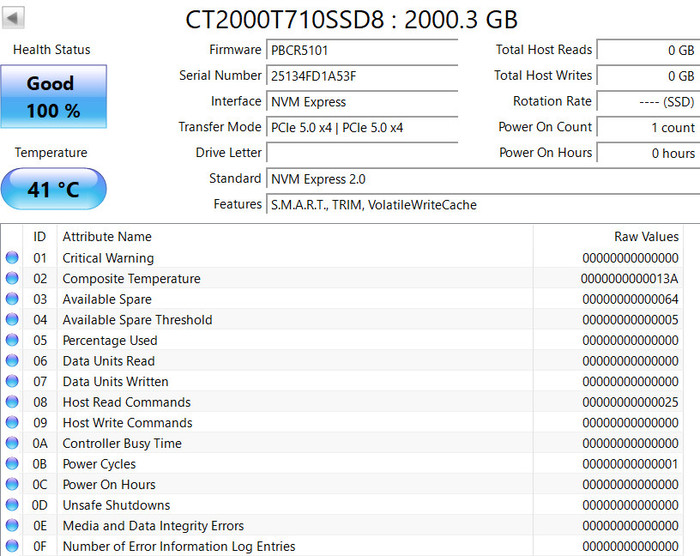
Task: Click the Total Host Writes value field
Action: click(648, 76)
